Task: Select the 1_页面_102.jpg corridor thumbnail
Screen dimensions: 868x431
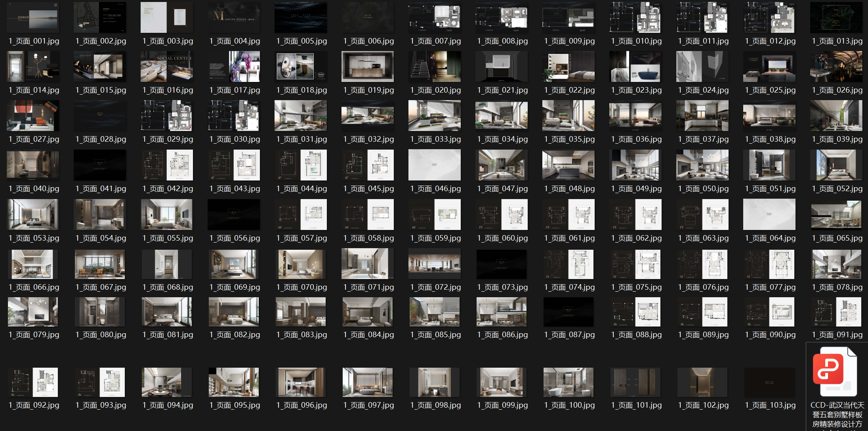Action: 702,382
